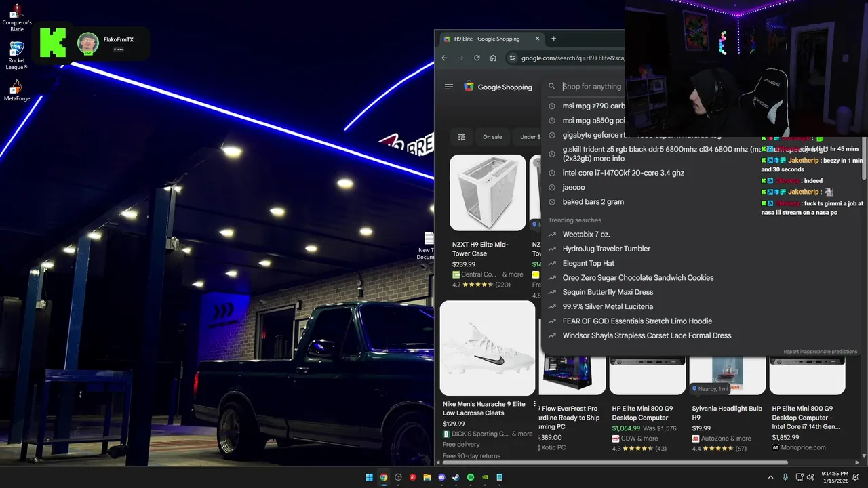
Task: View site information icon in address bar
Action: pos(512,58)
